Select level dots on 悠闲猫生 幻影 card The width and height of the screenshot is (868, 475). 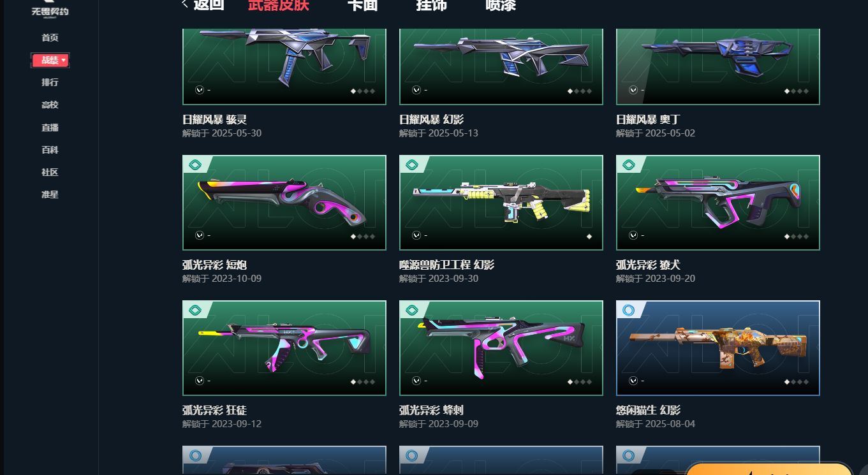(797, 382)
